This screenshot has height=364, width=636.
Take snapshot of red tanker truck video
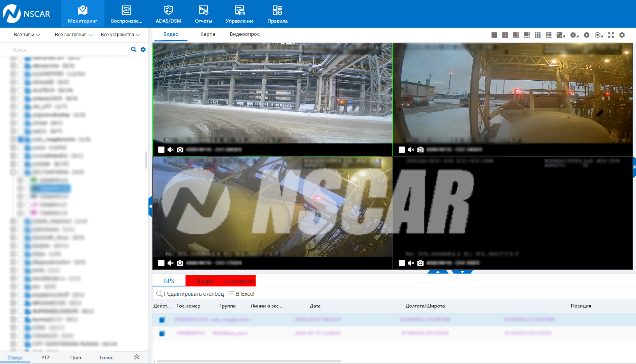pos(420,150)
